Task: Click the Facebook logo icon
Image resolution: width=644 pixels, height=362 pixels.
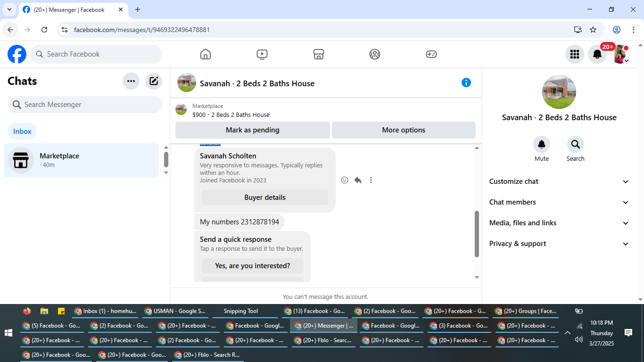Action: click(17, 54)
